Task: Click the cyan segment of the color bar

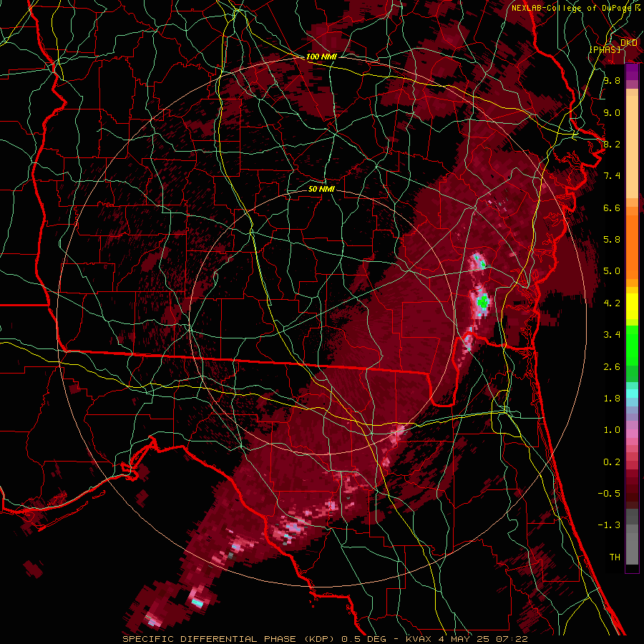Action: coord(632,394)
